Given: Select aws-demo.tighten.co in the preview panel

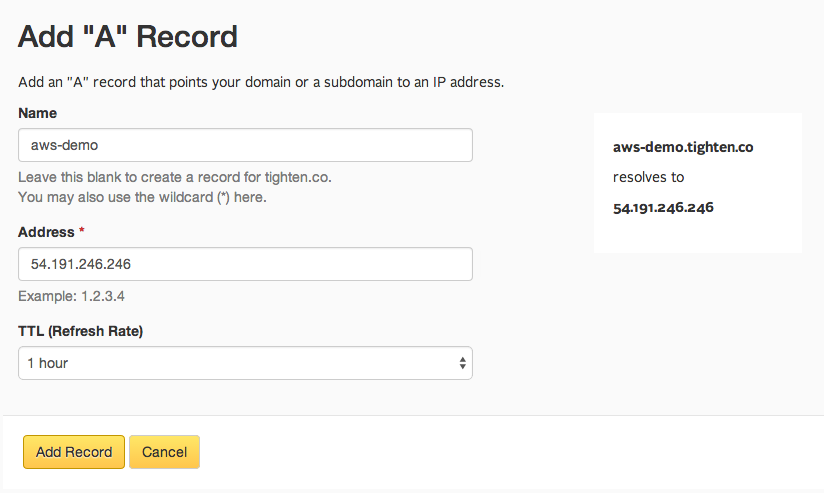Looking at the screenshot, I should 683,147.
